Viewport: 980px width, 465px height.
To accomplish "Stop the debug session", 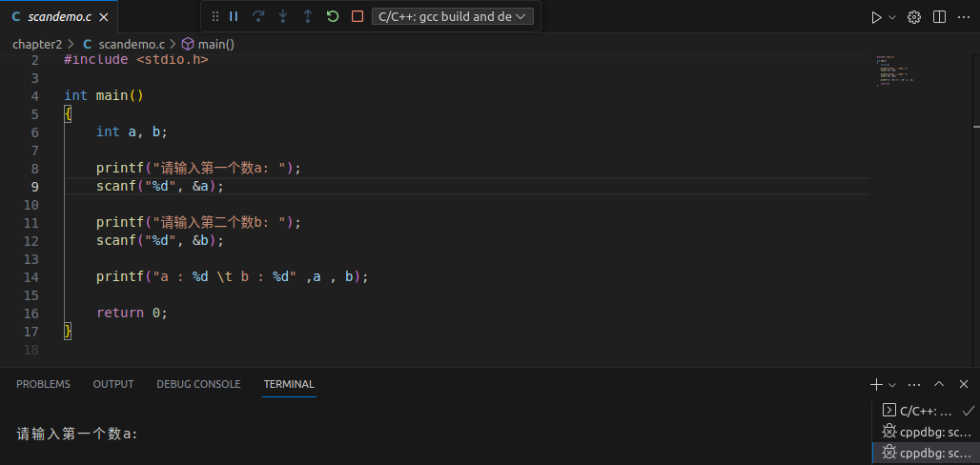I will pos(357,16).
